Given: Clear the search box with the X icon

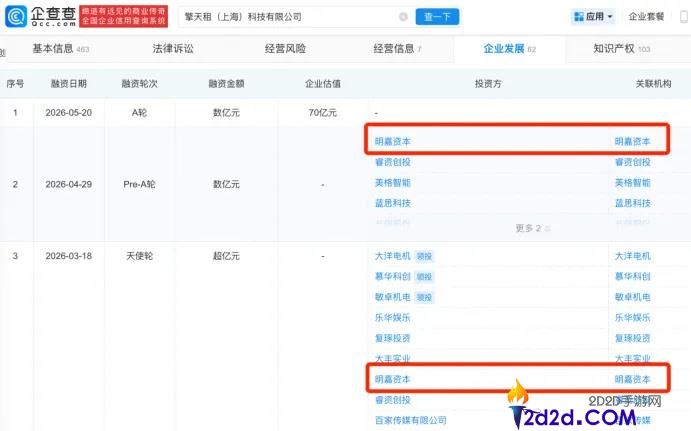Looking at the screenshot, I should pos(403,17).
